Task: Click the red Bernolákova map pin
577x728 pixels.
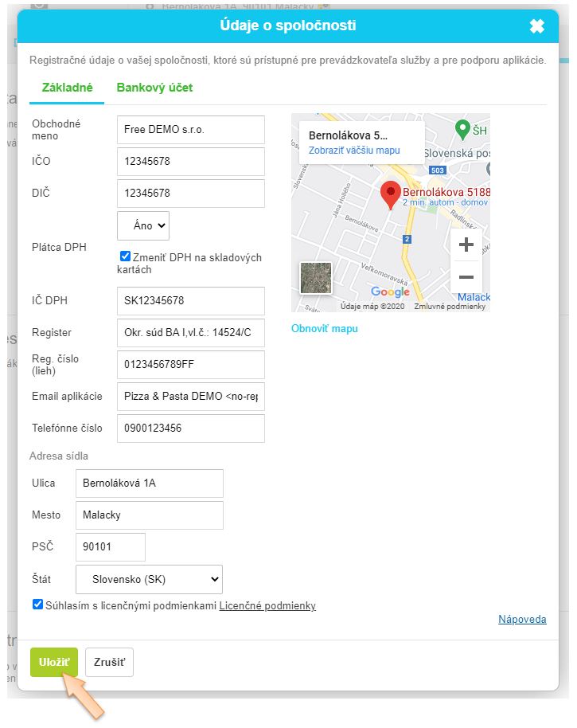Action: click(390, 194)
